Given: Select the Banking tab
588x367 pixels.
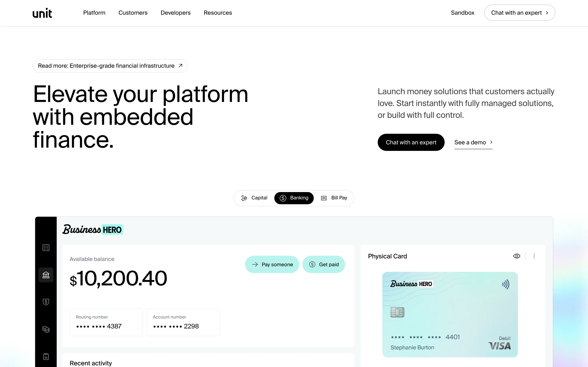Looking at the screenshot, I should pos(294,198).
